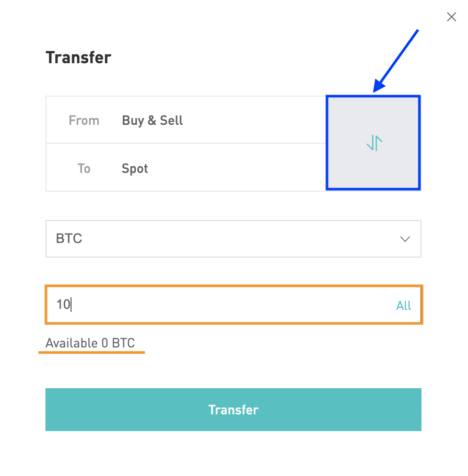Screen dimensions: 468x476
Task: Click the All amount link
Action: tap(403, 305)
